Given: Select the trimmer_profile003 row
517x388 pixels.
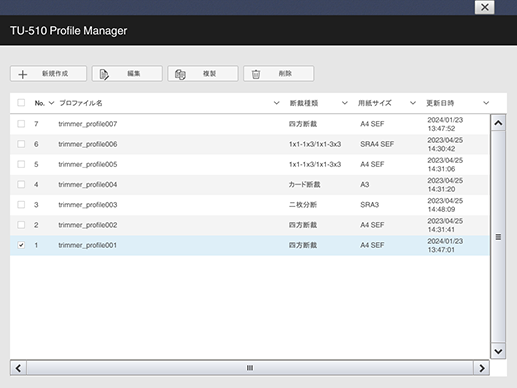Looking at the screenshot, I should click(250, 205).
